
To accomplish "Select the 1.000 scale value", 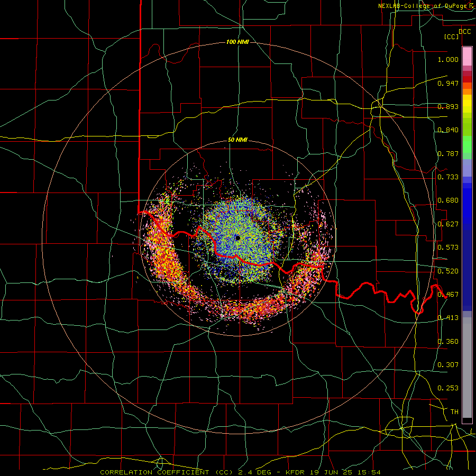I will (x=448, y=59).
